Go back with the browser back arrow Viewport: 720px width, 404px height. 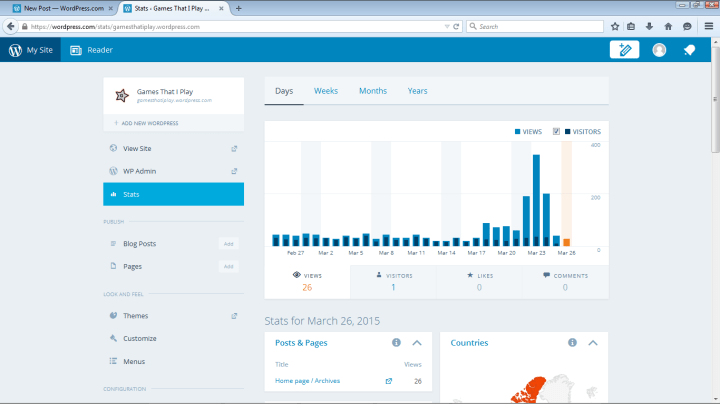(11, 27)
